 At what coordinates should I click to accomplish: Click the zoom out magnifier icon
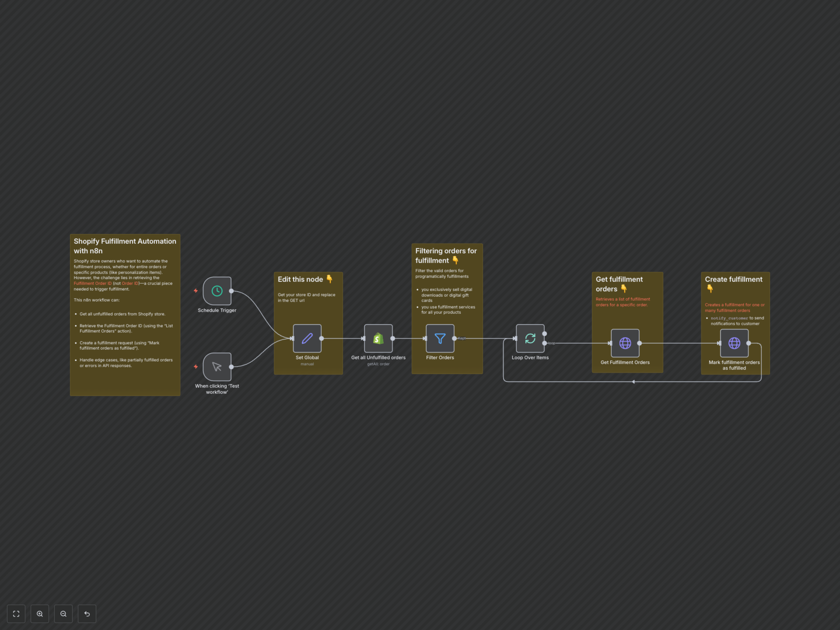63,614
